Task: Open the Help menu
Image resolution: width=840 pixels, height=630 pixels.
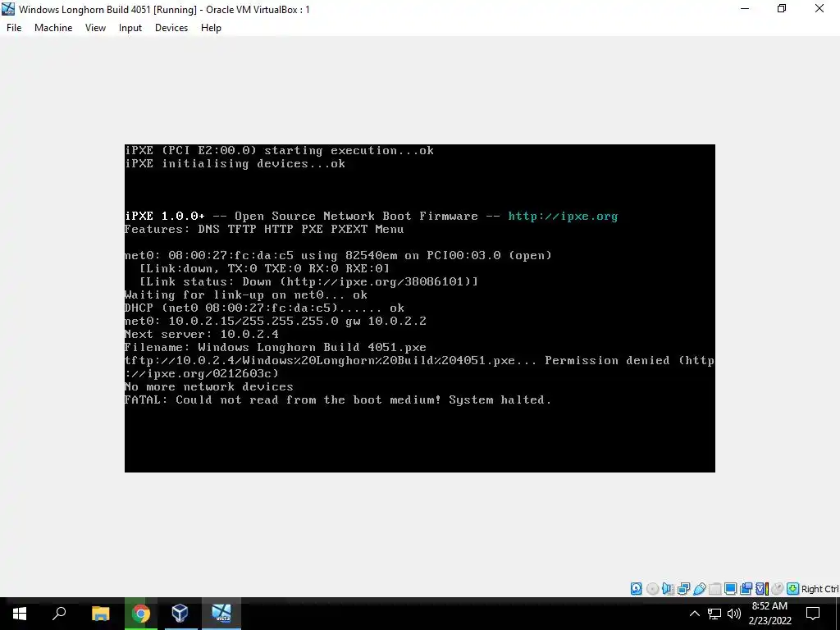Action: 211,28
